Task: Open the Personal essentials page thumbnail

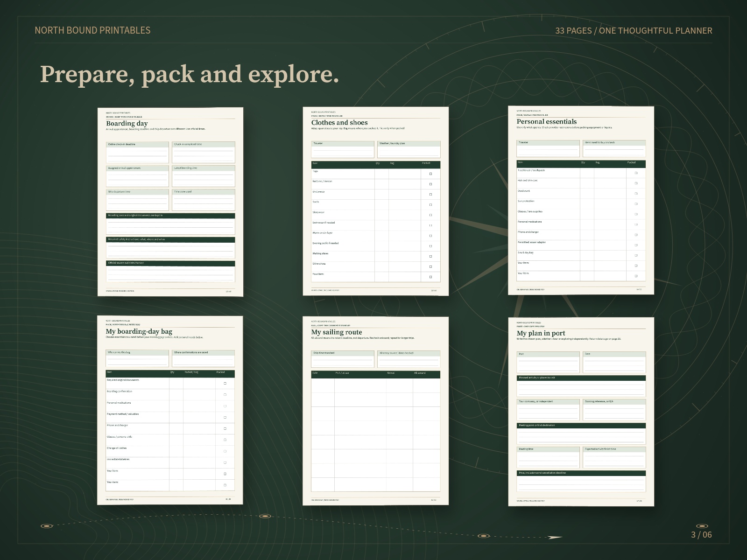Action: point(581,200)
